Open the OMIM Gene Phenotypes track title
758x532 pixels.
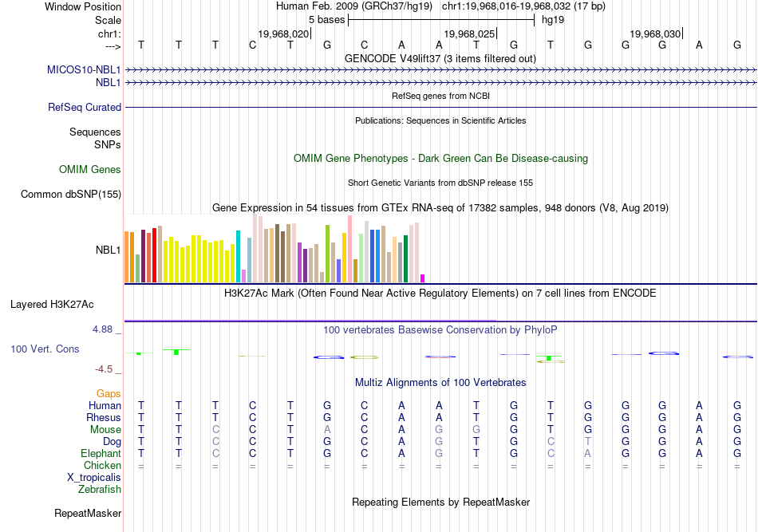pos(441,159)
